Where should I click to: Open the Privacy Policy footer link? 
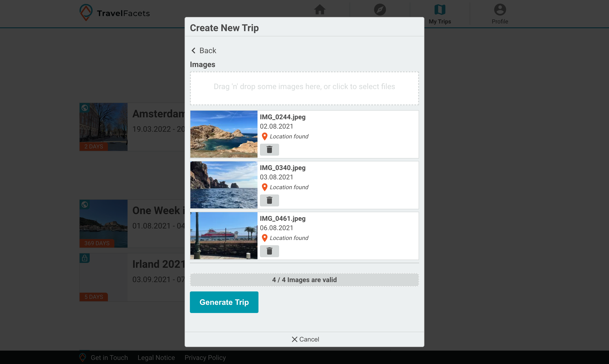(205, 357)
